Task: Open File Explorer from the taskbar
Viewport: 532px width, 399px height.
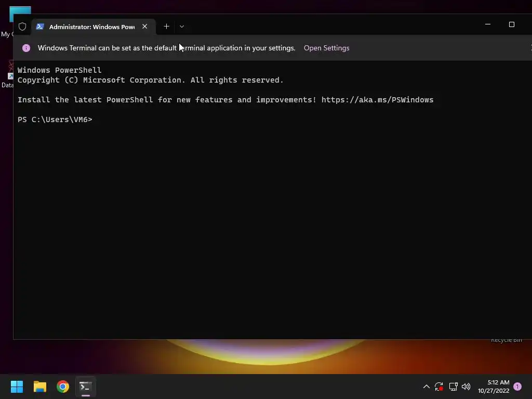Action: pos(40,387)
